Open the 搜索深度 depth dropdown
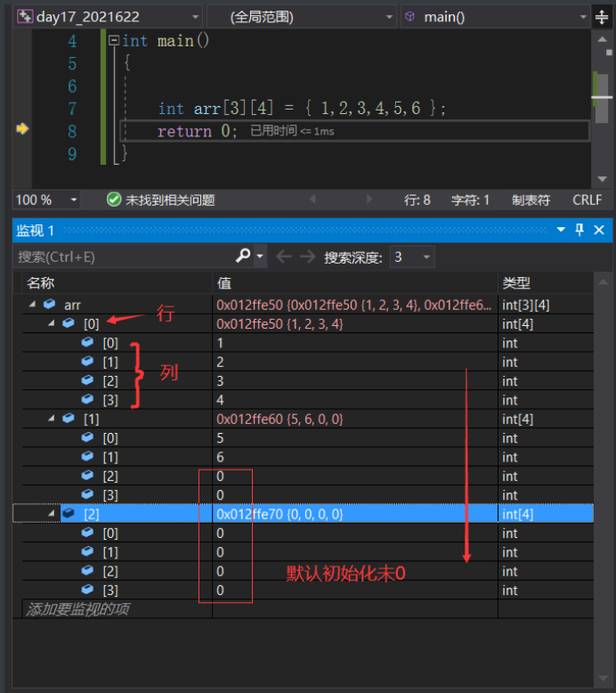The image size is (616, 693). point(412,257)
